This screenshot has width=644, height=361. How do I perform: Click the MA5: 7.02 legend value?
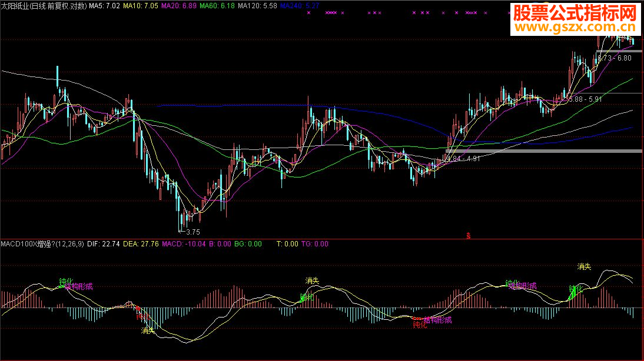(105, 6)
